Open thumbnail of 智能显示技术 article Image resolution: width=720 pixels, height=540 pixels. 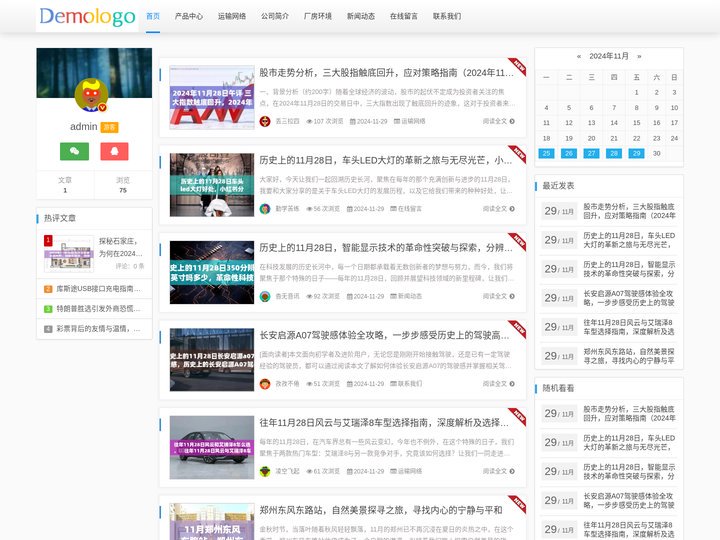pos(212,272)
